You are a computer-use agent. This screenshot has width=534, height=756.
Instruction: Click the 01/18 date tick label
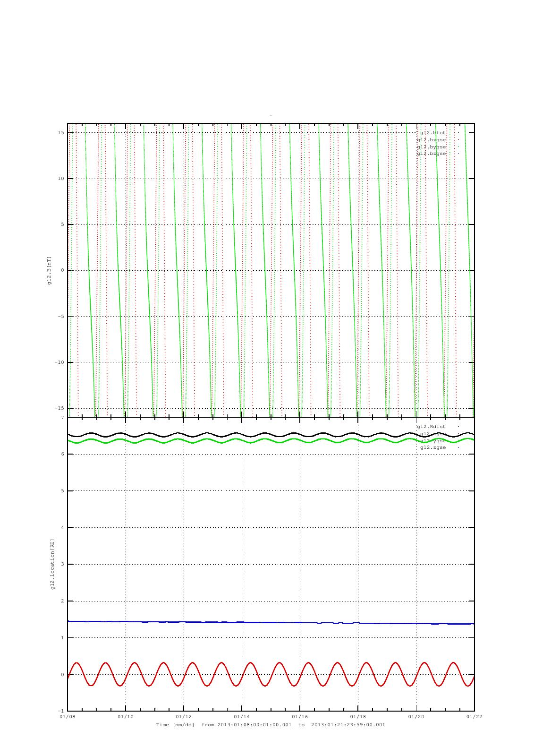point(358,717)
